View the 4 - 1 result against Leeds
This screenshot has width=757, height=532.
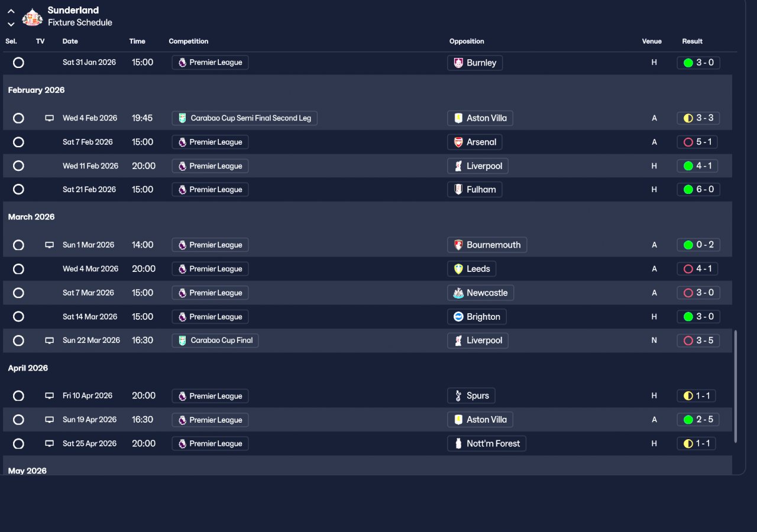coord(698,269)
